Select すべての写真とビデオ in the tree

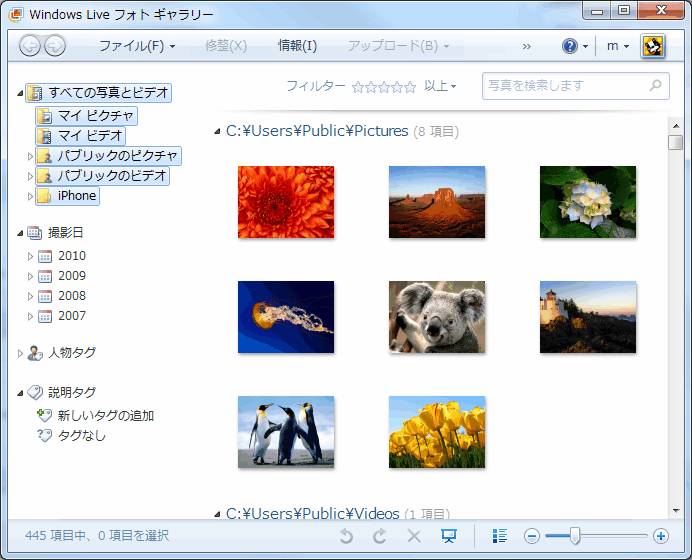(x=98, y=93)
